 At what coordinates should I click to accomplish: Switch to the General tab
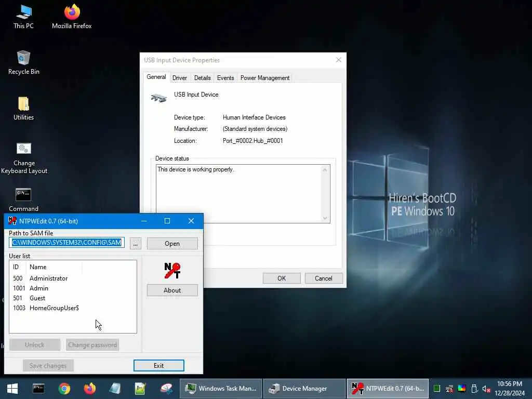156,77
